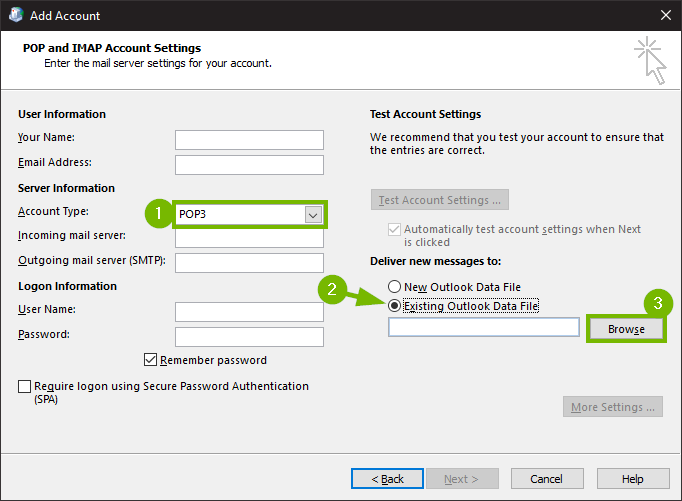Click the Password input field

249,337
